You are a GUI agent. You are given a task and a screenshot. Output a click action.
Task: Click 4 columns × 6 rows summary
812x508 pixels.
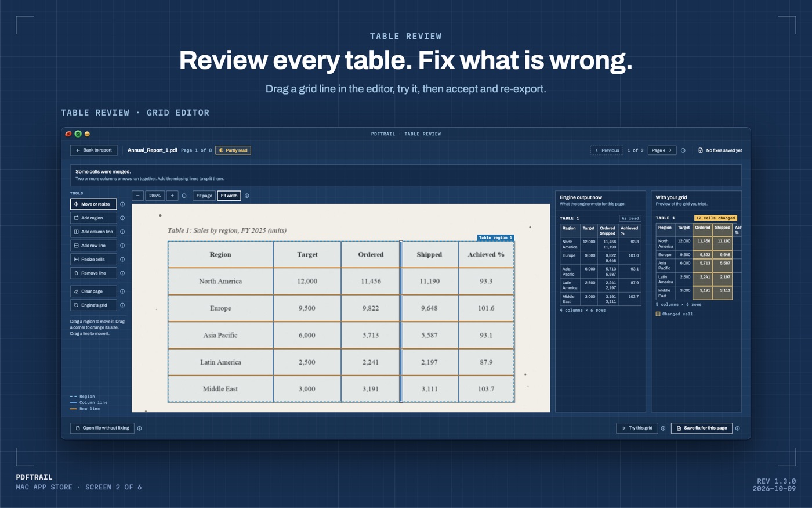coord(582,311)
